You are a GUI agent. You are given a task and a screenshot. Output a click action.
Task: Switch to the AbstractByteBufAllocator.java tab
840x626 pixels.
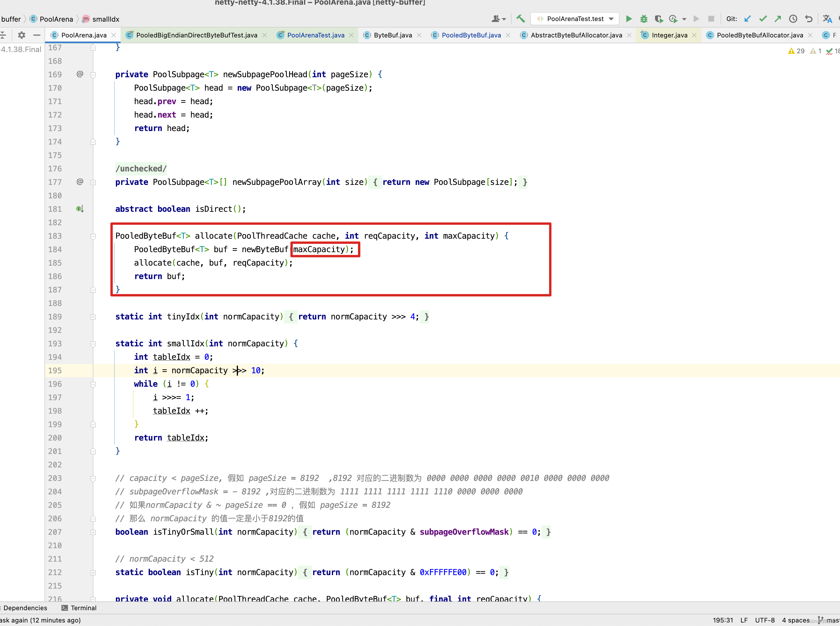click(576, 35)
